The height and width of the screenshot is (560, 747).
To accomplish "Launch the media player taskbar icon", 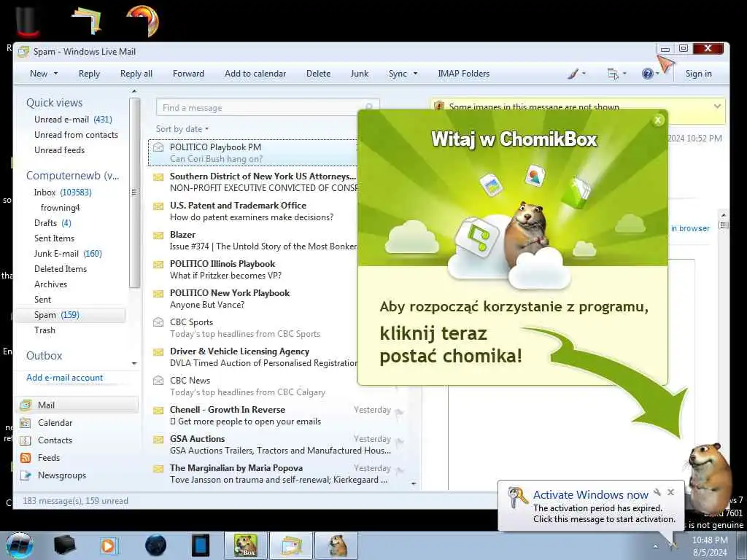I will coord(109,545).
